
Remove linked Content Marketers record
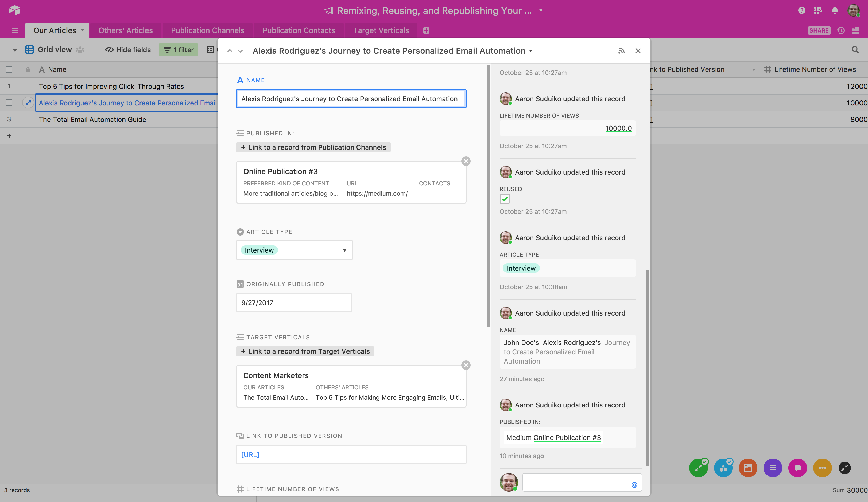pyautogui.click(x=466, y=365)
